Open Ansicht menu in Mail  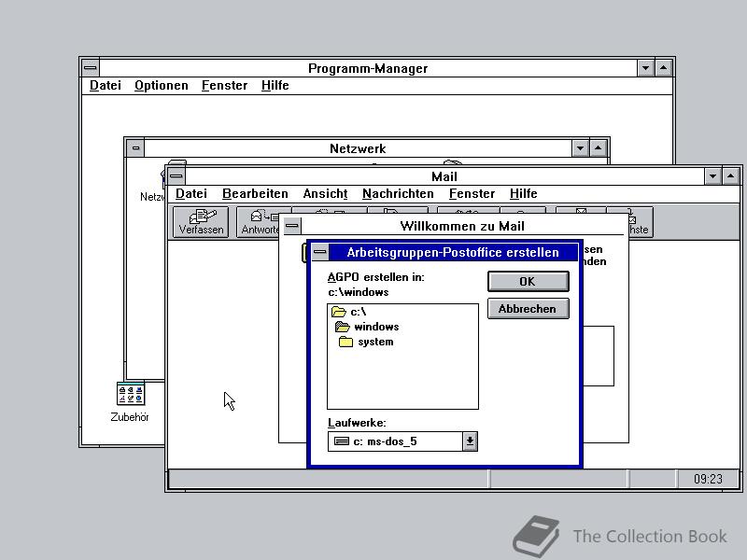[x=325, y=193]
